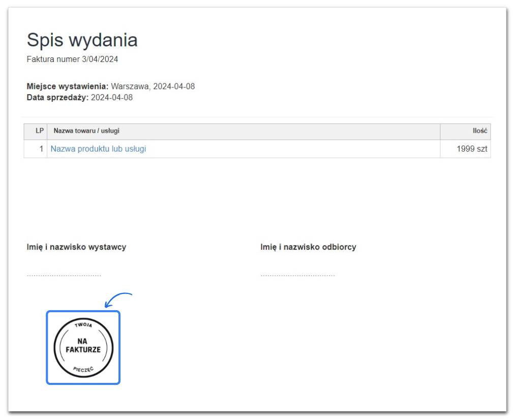Click the 'Miejsce wystawienia:' label
This screenshot has height=420, width=513.
pos(68,86)
